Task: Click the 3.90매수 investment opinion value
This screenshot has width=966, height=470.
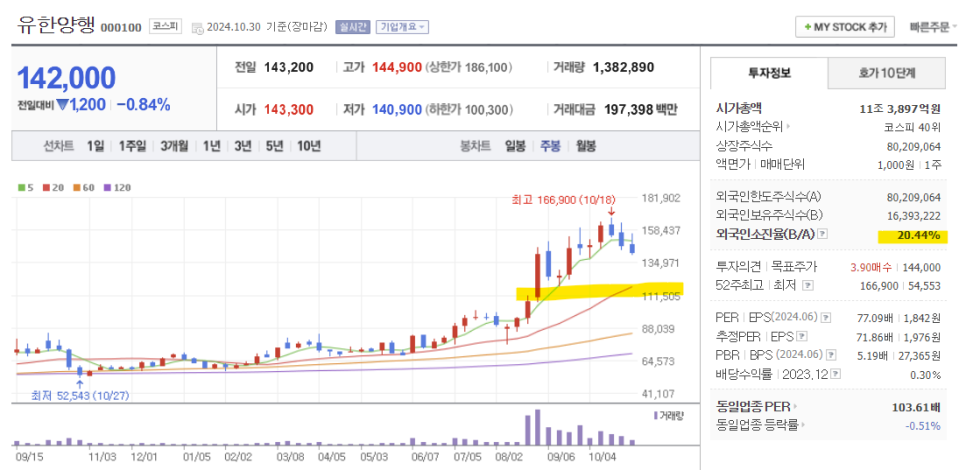Action: tap(869, 267)
